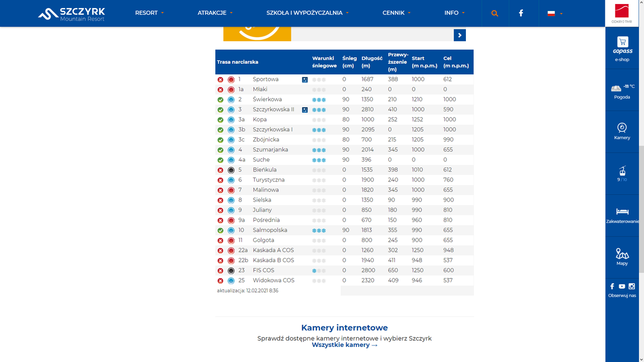Image resolution: width=644 pixels, height=362 pixels.
Task: Click the next arrow button above table
Action: 459,35
